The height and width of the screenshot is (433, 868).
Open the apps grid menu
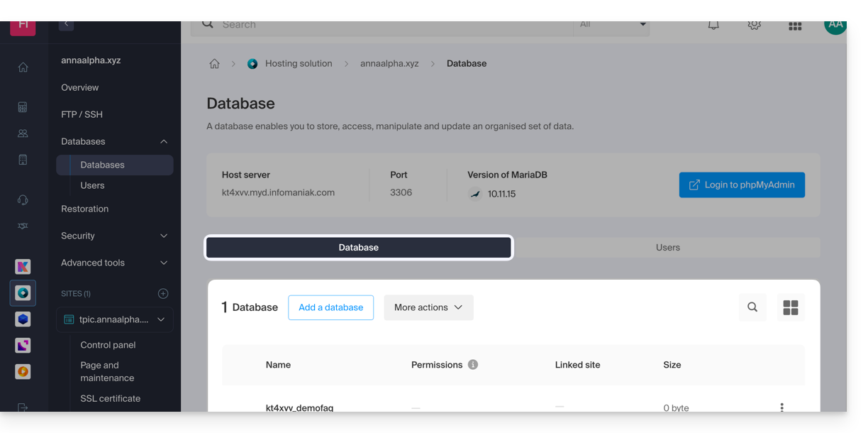click(795, 26)
